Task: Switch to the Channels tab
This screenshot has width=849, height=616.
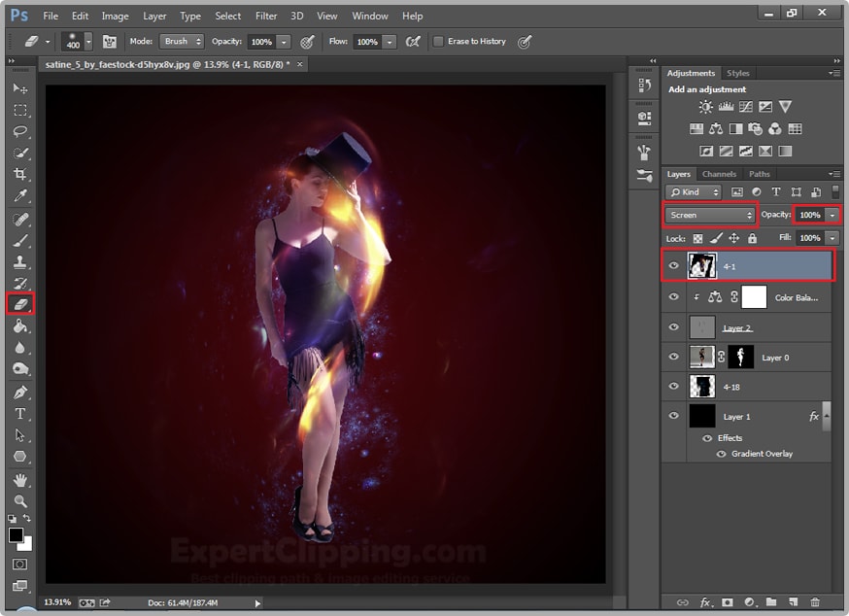Action: (x=719, y=173)
